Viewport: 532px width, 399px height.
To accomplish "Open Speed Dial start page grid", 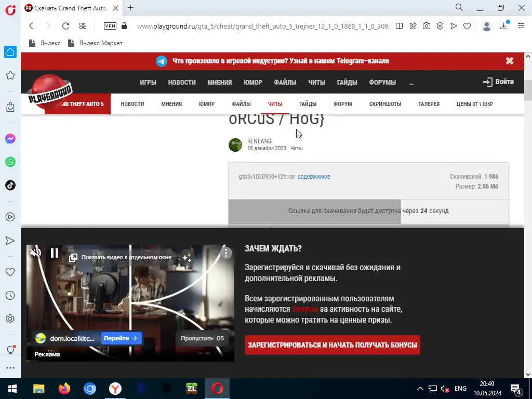I will click(x=83, y=26).
